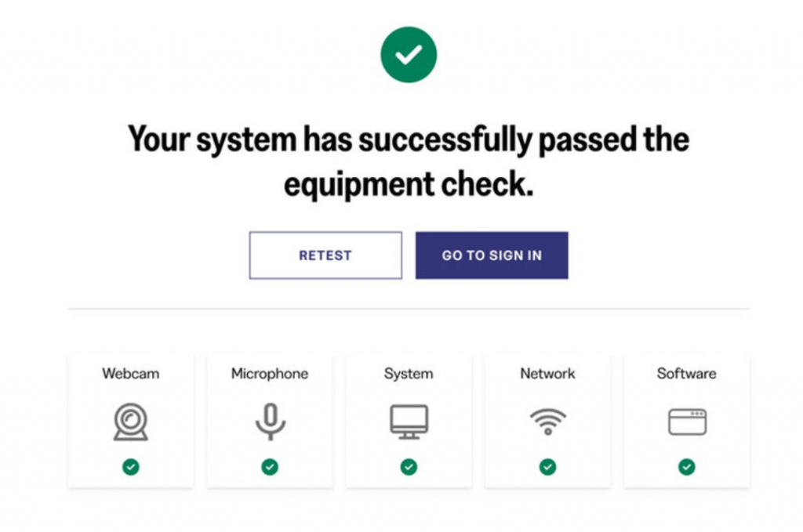Click the equipment check success heading
803x532 pixels.
[409, 162]
